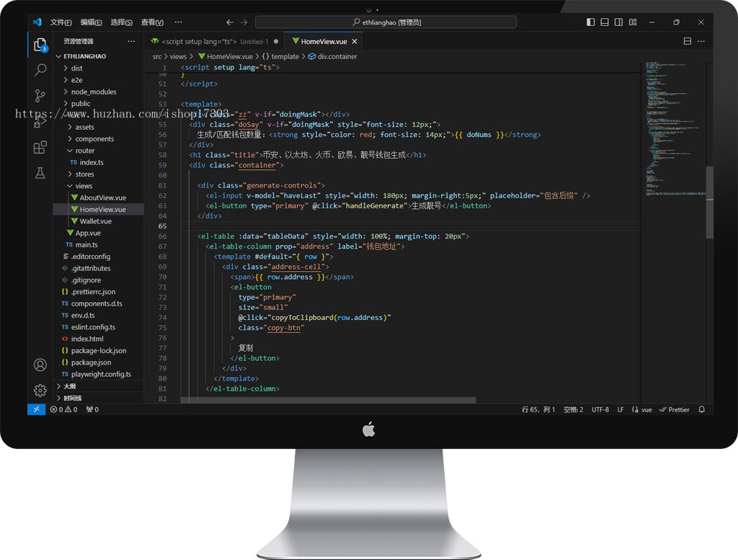The width and height of the screenshot is (738, 560).
Task: Open the Extensions view
Action: [x=40, y=147]
